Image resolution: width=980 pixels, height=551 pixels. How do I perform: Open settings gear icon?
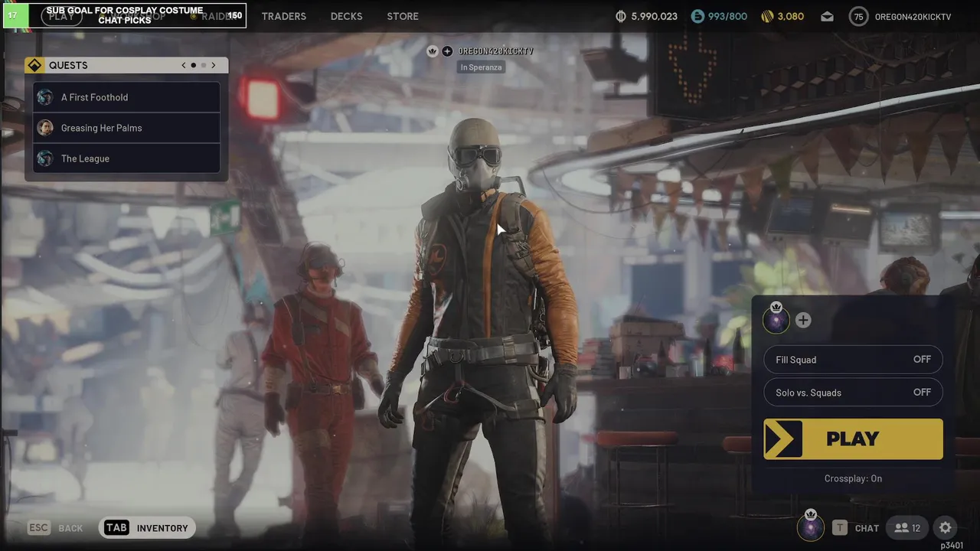(x=946, y=528)
